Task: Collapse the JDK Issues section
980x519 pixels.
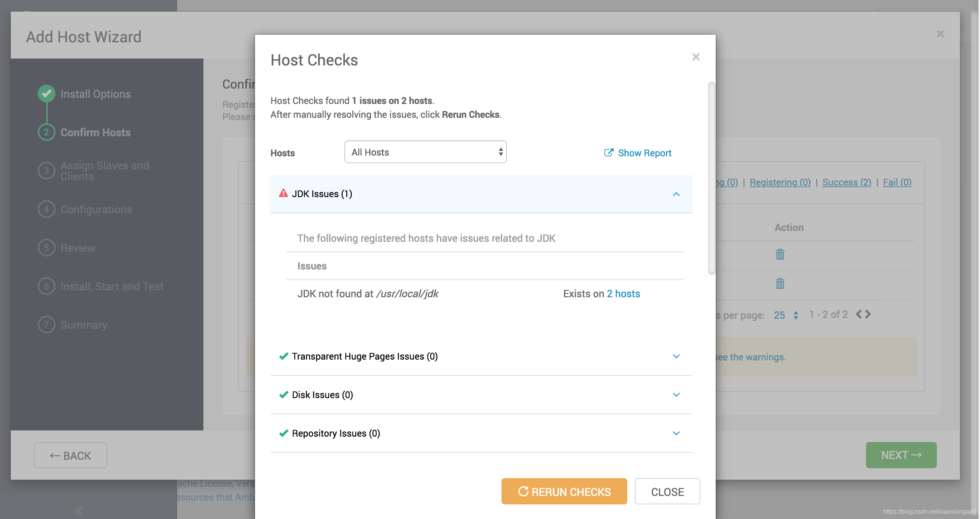Action: 676,194
